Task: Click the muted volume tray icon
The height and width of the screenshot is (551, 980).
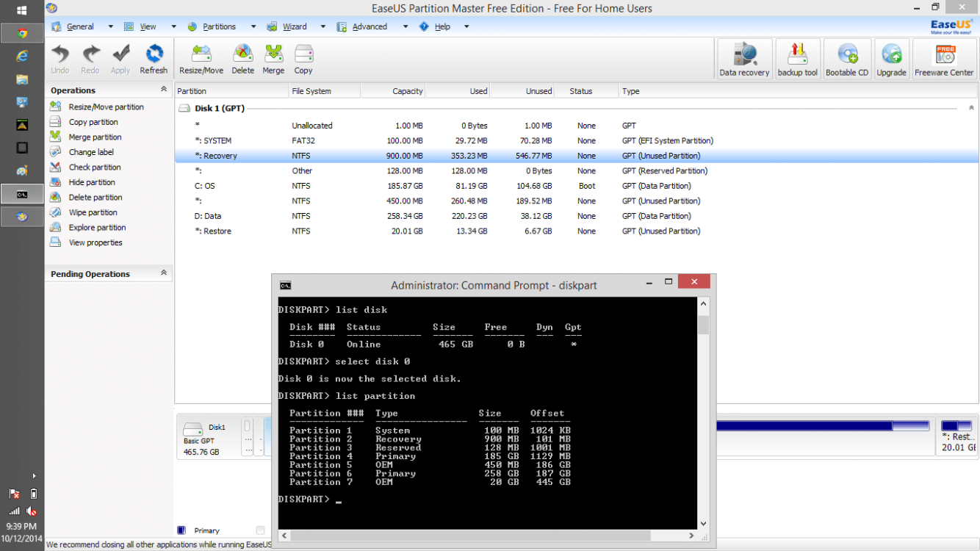Action: pyautogui.click(x=32, y=511)
